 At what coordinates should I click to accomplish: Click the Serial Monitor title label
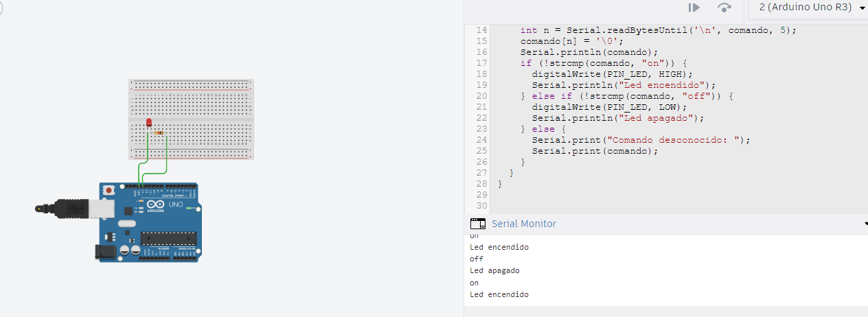(x=524, y=224)
